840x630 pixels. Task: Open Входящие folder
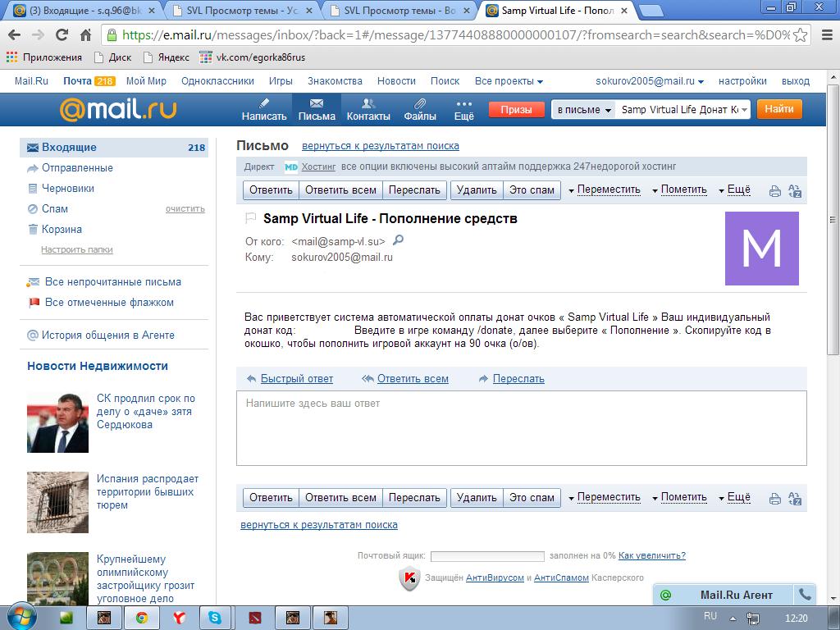click(x=113, y=148)
